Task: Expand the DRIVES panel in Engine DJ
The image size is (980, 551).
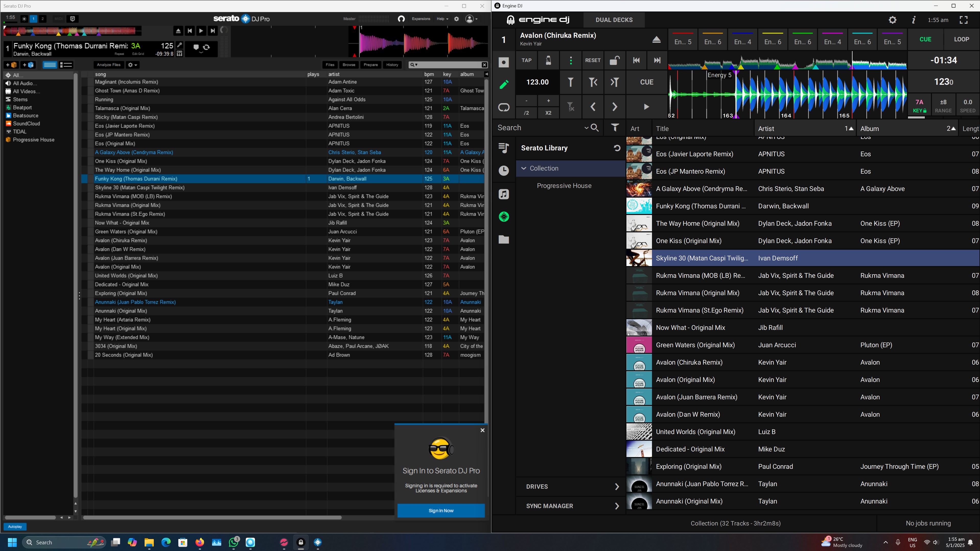Action: coord(570,487)
